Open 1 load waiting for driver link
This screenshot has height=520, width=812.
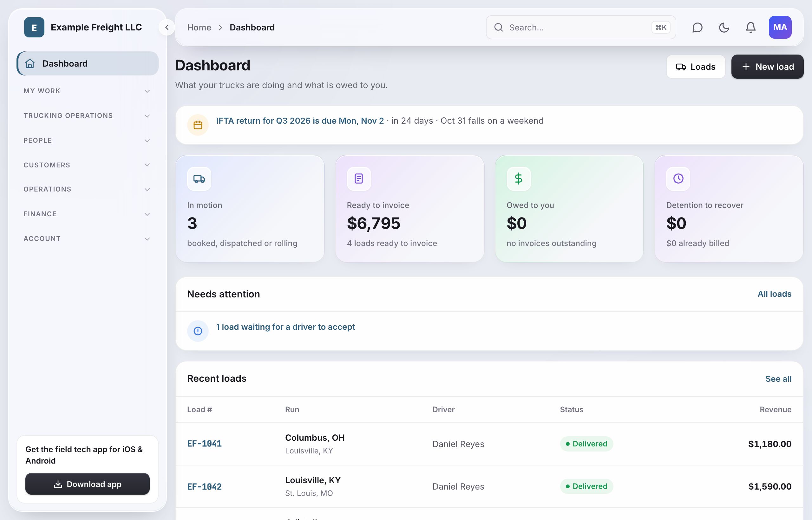(x=285, y=327)
